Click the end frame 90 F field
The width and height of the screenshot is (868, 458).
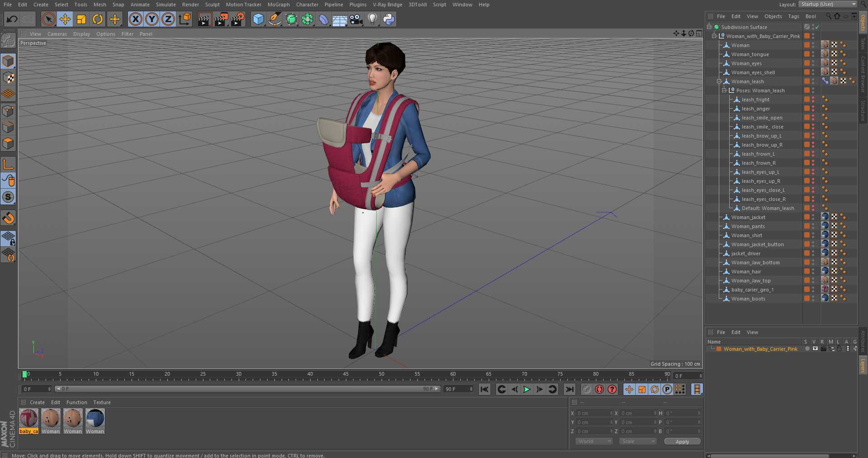coord(458,389)
